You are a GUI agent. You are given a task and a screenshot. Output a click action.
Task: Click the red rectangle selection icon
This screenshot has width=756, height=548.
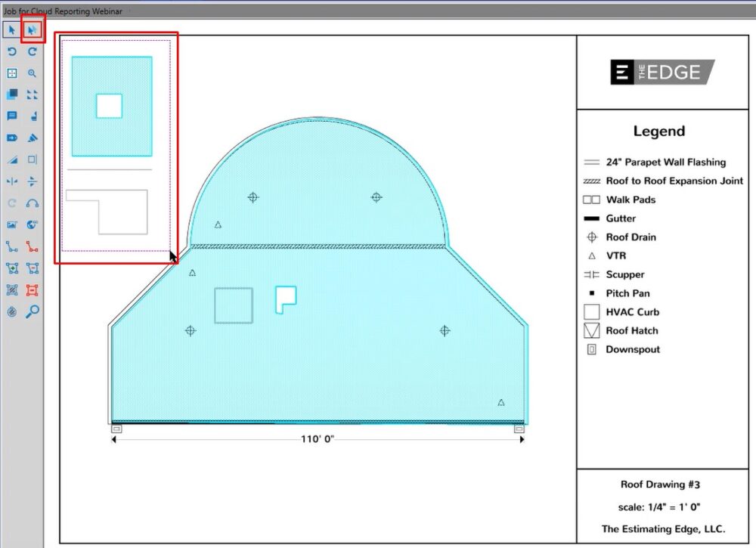point(33,289)
